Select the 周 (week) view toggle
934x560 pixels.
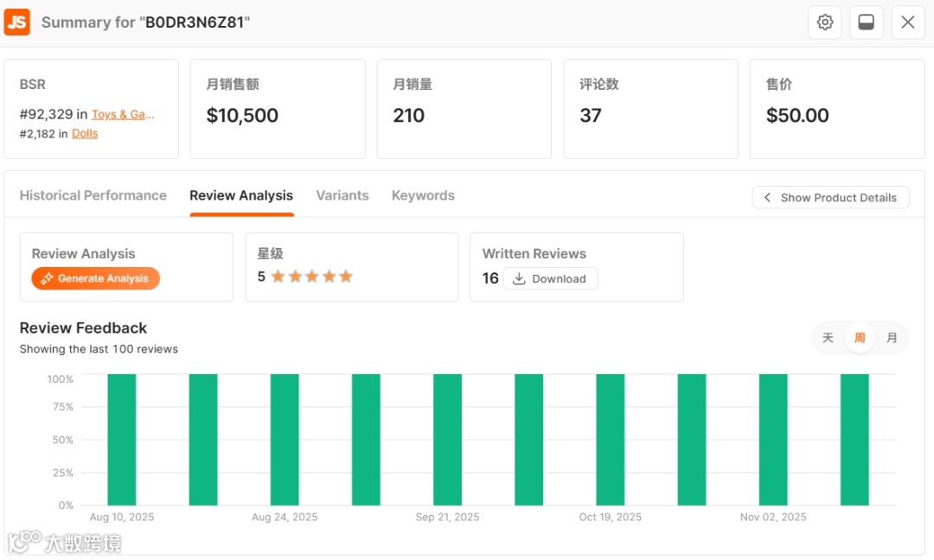click(860, 338)
